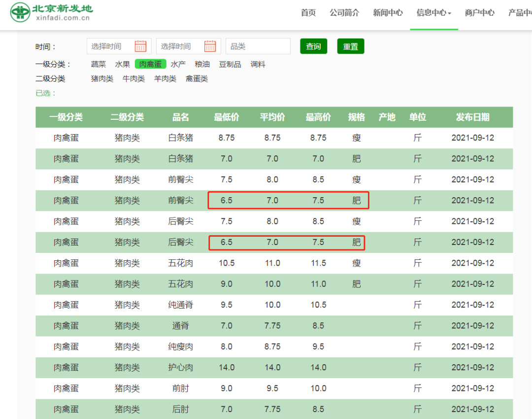The height and width of the screenshot is (419, 532).
Task: Select the 调料 first-level category
Action: point(258,64)
